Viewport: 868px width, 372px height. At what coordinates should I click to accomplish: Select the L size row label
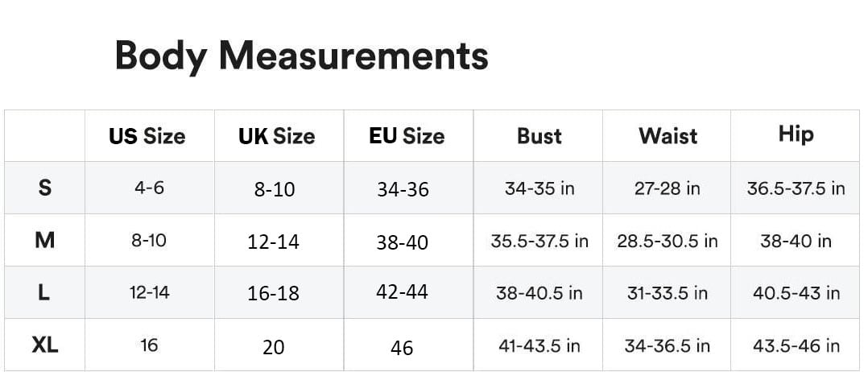[x=44, y=292]
